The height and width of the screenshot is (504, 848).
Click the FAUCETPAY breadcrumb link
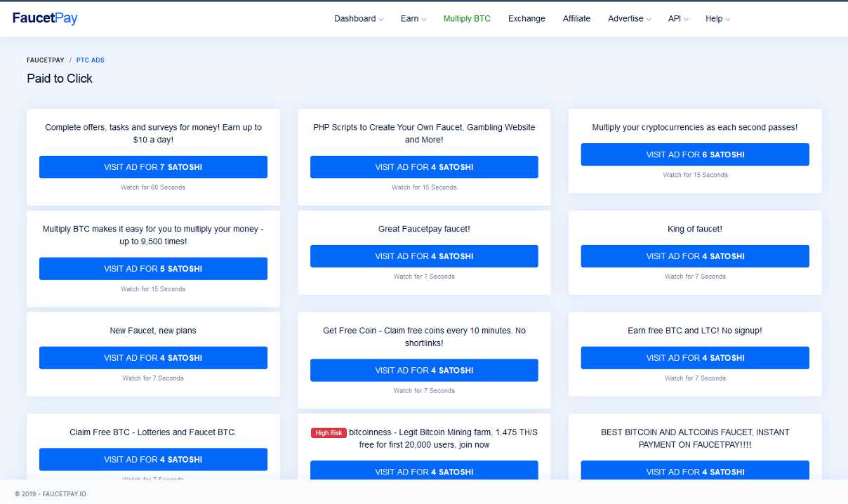(45, 60)
